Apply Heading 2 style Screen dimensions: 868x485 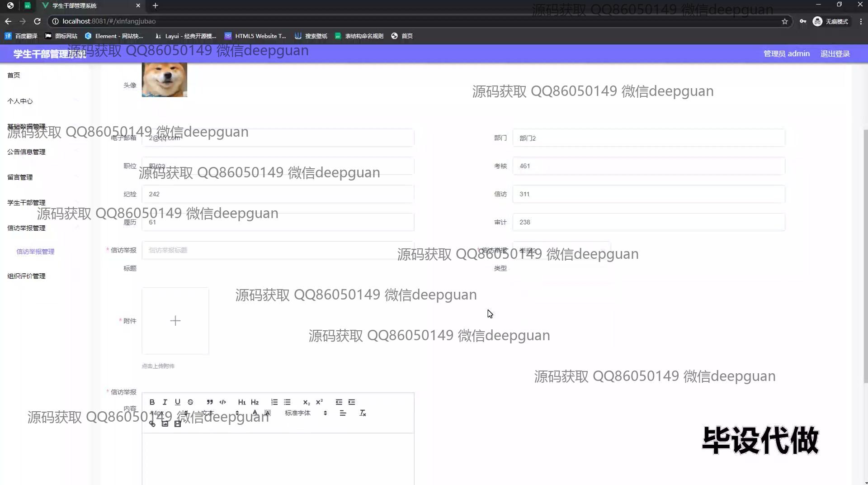[255, 402]
